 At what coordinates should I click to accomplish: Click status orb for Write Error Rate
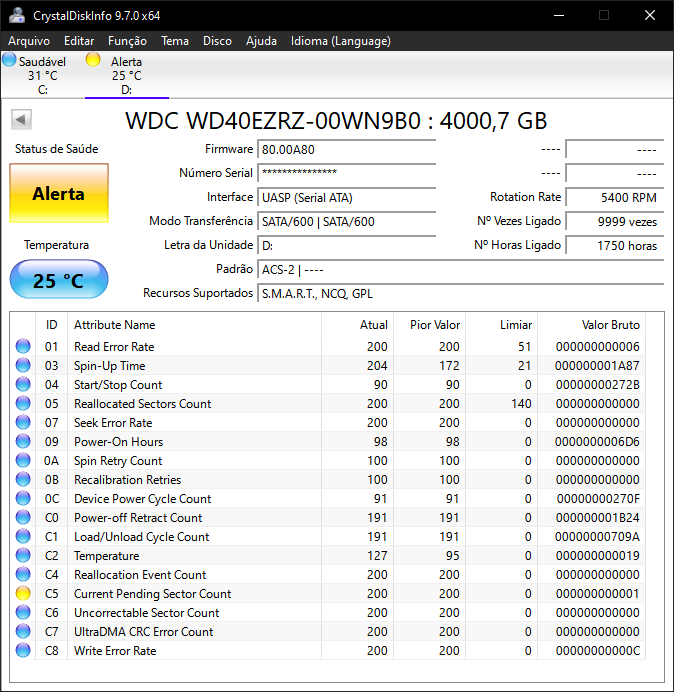(x=23, y=650)
